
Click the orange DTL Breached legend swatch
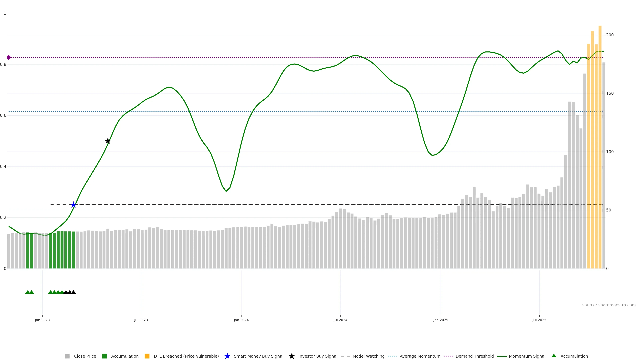147,356
